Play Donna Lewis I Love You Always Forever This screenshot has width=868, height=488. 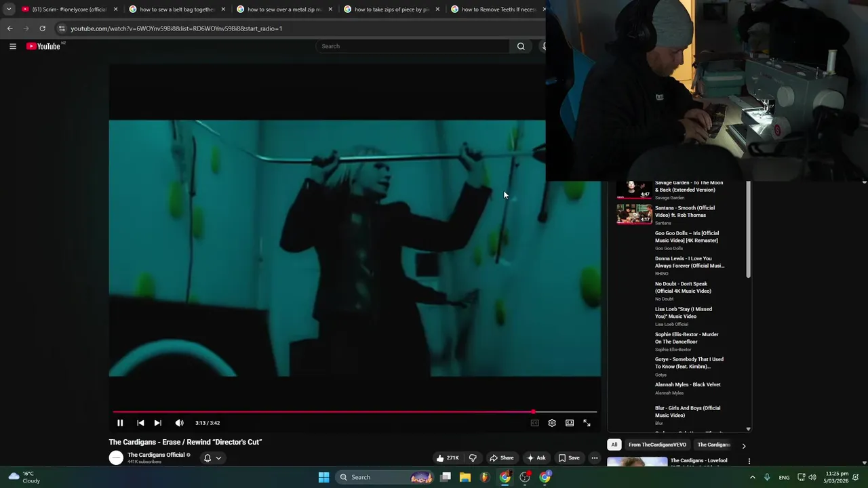pyautogui.click(x=690, y=262)
